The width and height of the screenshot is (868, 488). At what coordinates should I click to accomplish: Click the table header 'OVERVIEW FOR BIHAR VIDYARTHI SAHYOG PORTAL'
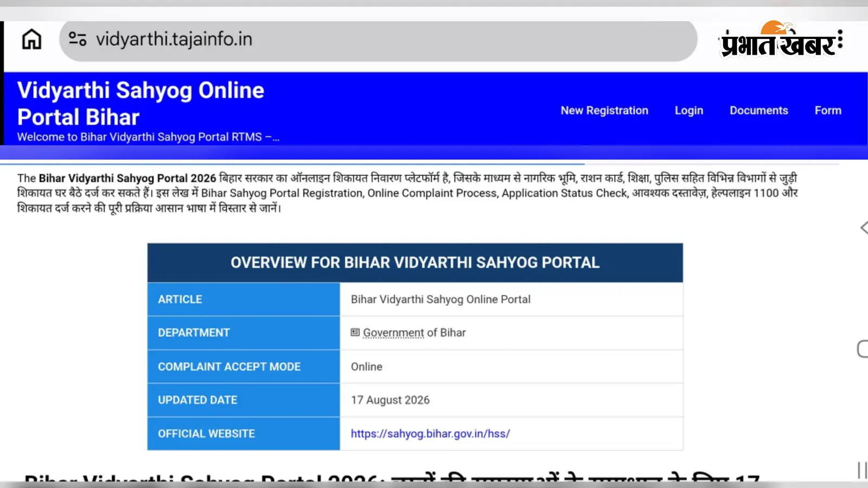(x=415, y=263)
